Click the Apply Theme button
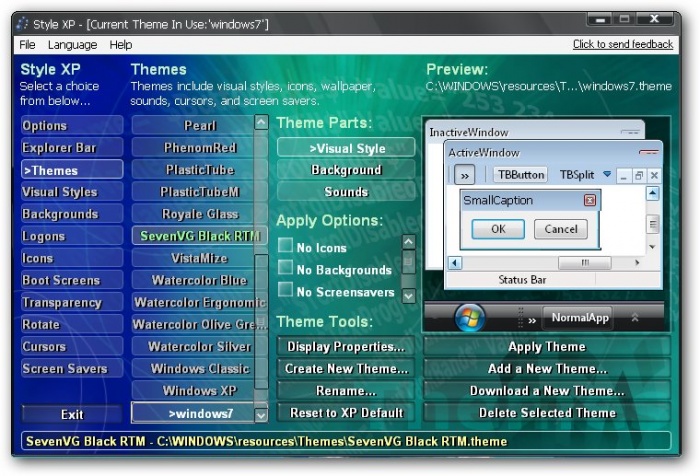Viewport: 700px width, 476px height. tap(547, 347)
